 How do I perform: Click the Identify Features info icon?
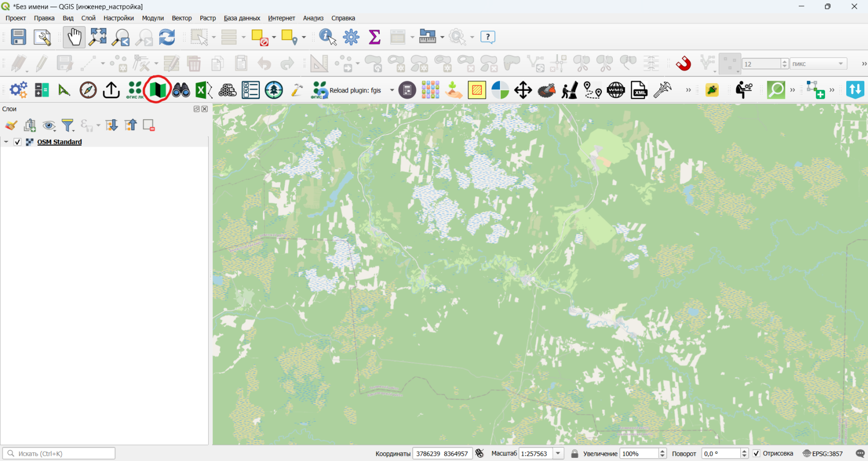pos(328,37)
